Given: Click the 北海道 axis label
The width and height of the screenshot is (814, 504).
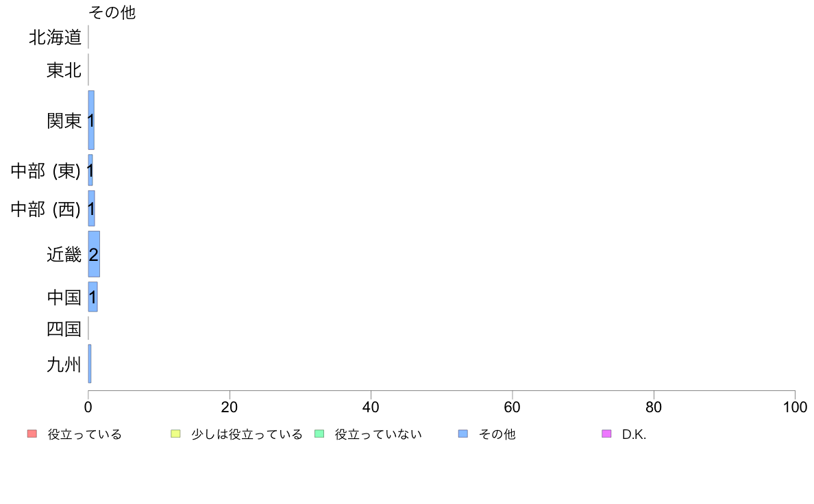Looking at the screenshot, I should click(x=56, y=38).
